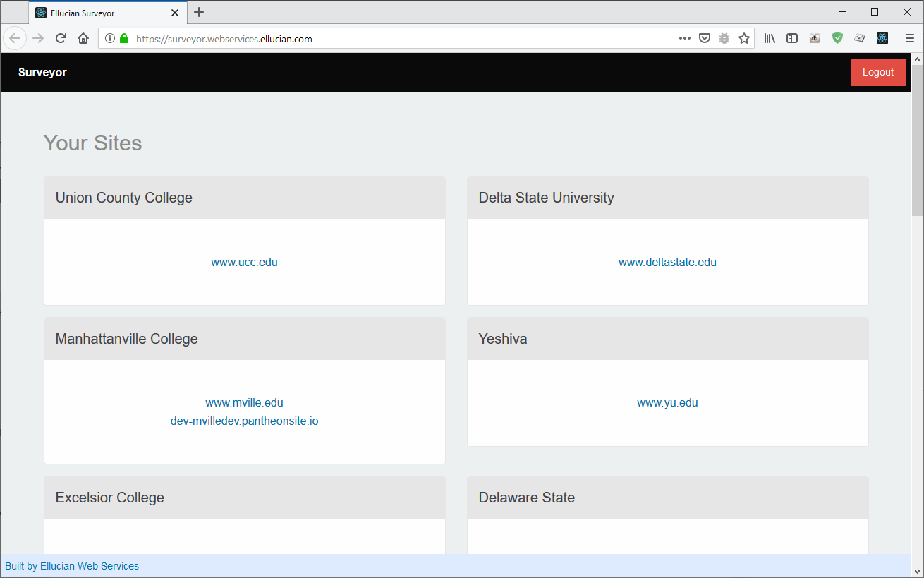Viewport: 924px width, 578px height.
Task: Reload the current page
Action: click(61, 38)
